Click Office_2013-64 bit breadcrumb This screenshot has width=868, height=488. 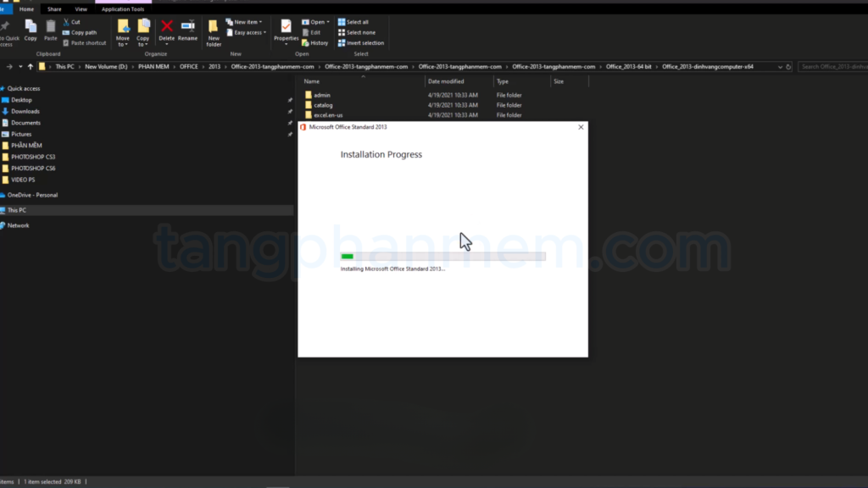(x=628, y=66)
